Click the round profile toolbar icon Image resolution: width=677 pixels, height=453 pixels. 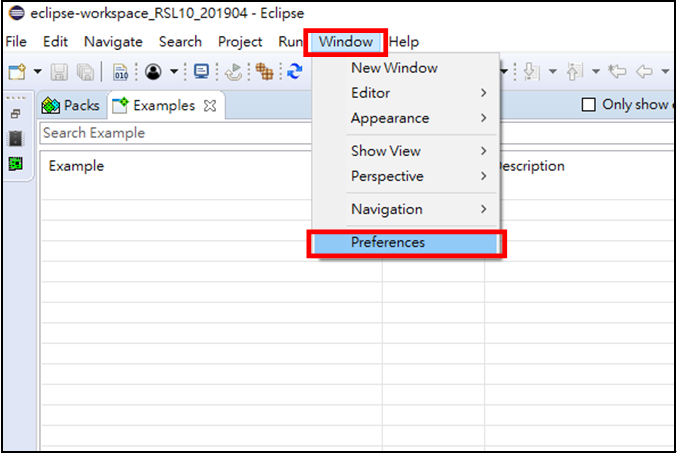click(153, 71)
